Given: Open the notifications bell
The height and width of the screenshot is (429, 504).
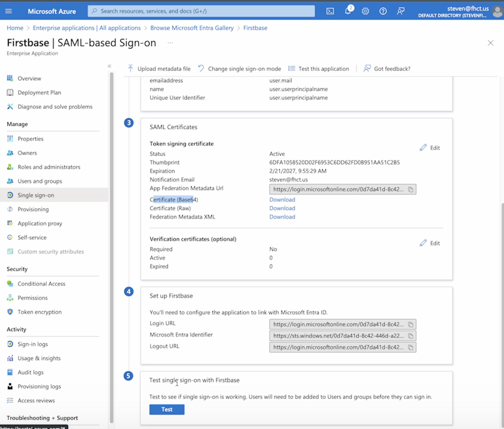Looking at the screenshot, I should click(348, 11).
